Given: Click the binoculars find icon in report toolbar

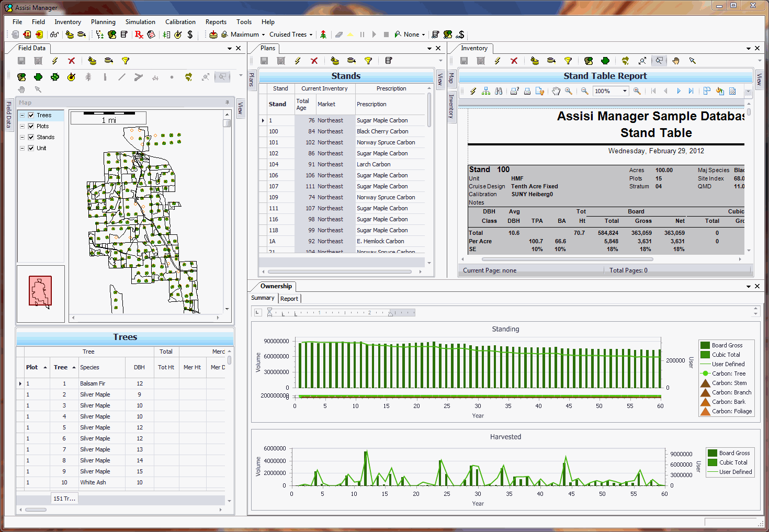Looking at the screenshot, I should coord(499,91).
